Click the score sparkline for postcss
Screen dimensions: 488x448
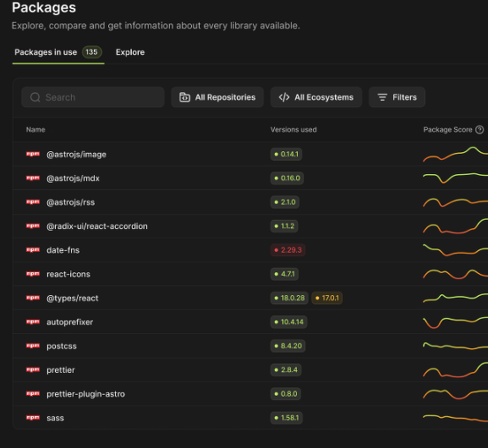coord(455,346)
